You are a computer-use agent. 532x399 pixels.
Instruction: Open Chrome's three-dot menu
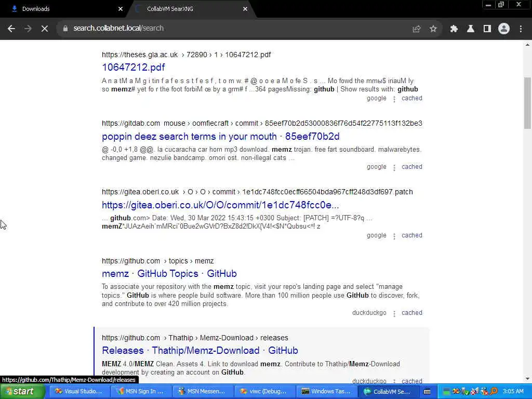(521, 29)
